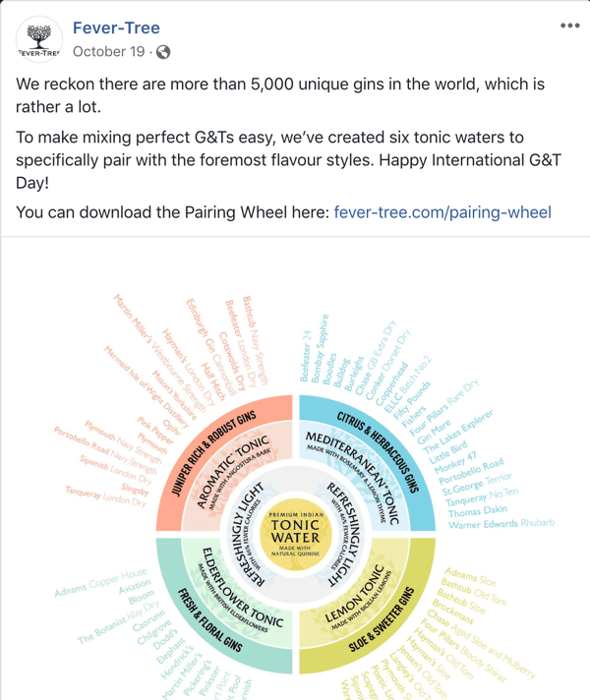The image size is (590, 700).
Task: Open the Fever-Tree page name link
Action: pos(116,28)
